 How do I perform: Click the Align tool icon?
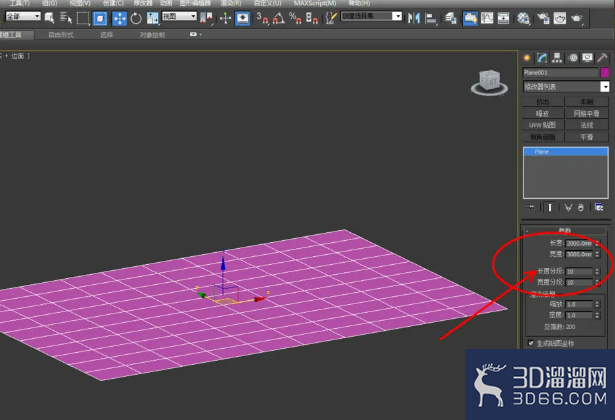point(431,18)
